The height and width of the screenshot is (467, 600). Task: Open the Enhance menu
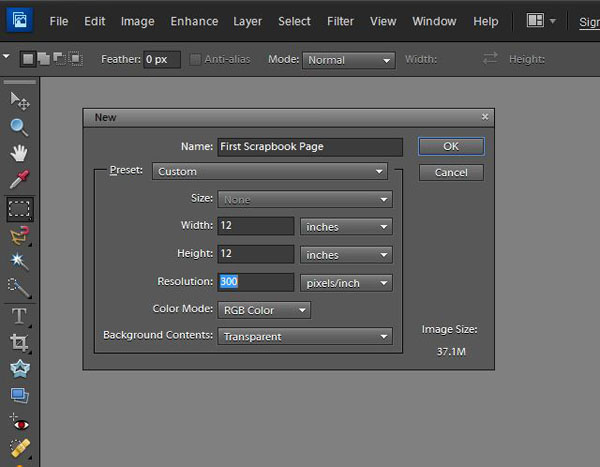point(194,21)
